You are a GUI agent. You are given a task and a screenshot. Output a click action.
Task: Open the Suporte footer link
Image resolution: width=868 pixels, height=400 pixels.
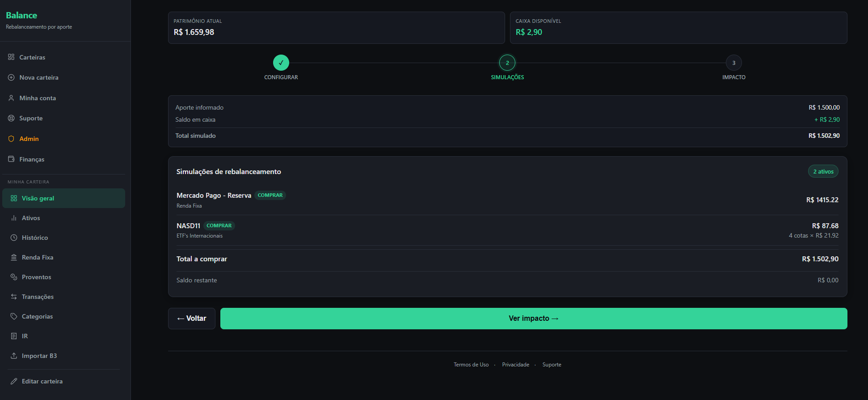[x=552, y=365]
